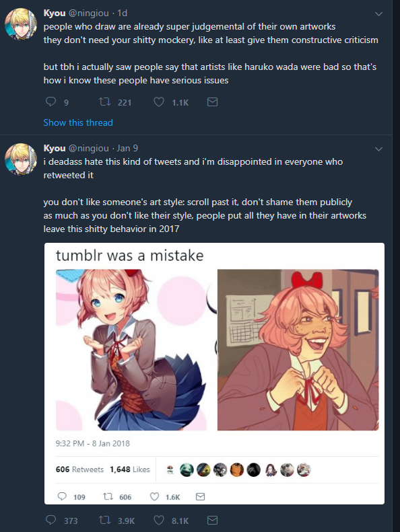Open Kyou's avatar on the Jan 9 tweet
The width and height of the screenshot is (400, 532).
[21, 159]
